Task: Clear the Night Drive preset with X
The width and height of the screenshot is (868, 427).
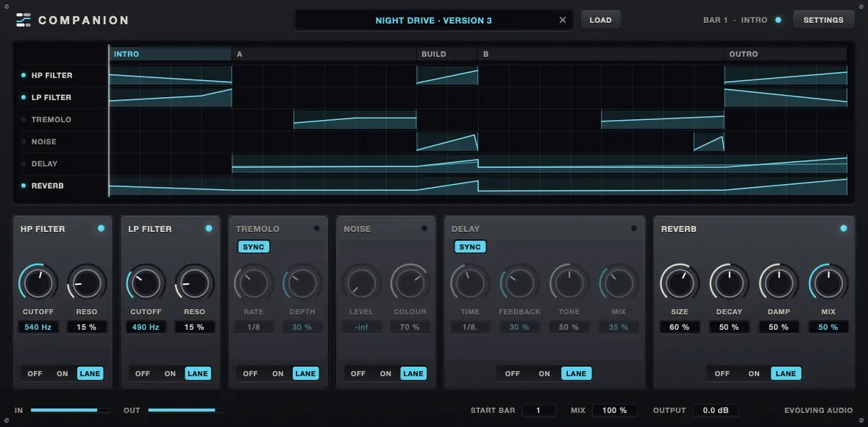Action: 563,21
